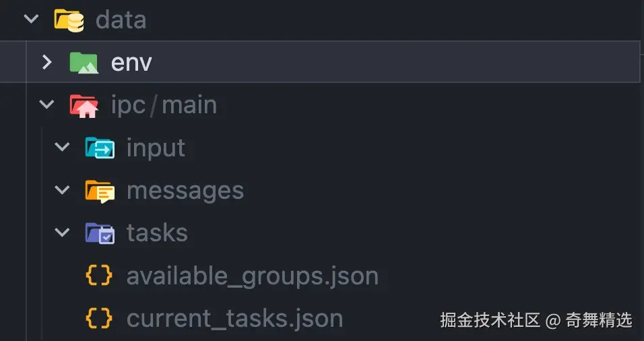Expand the env folder chevron

point(46,63)
